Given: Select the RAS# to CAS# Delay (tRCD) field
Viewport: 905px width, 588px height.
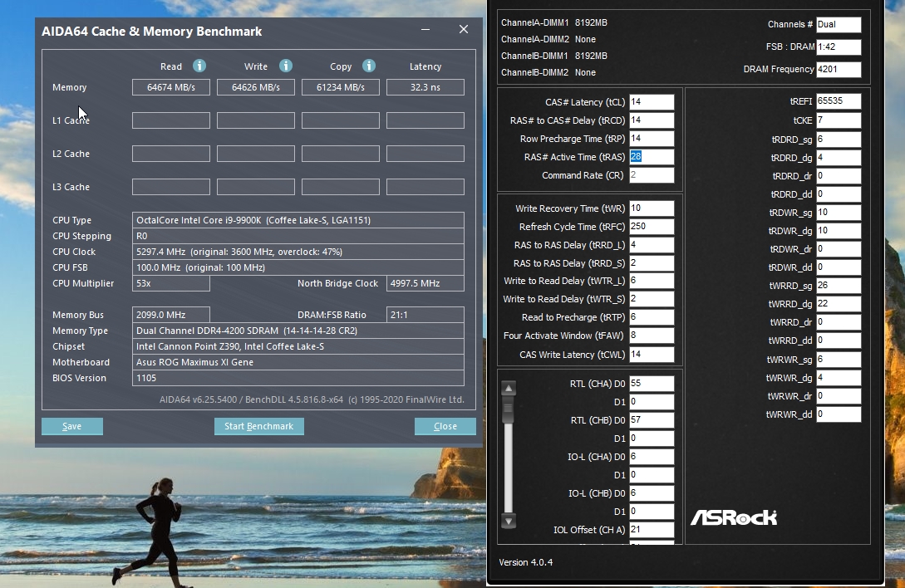Looking at the screenshot, I should click(x=651, y=120).
